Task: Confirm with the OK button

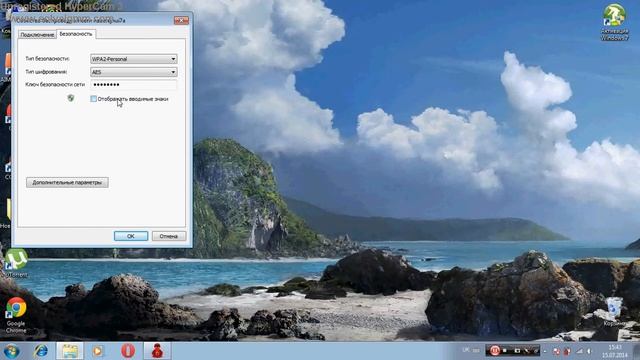Action: pos(131,236)
